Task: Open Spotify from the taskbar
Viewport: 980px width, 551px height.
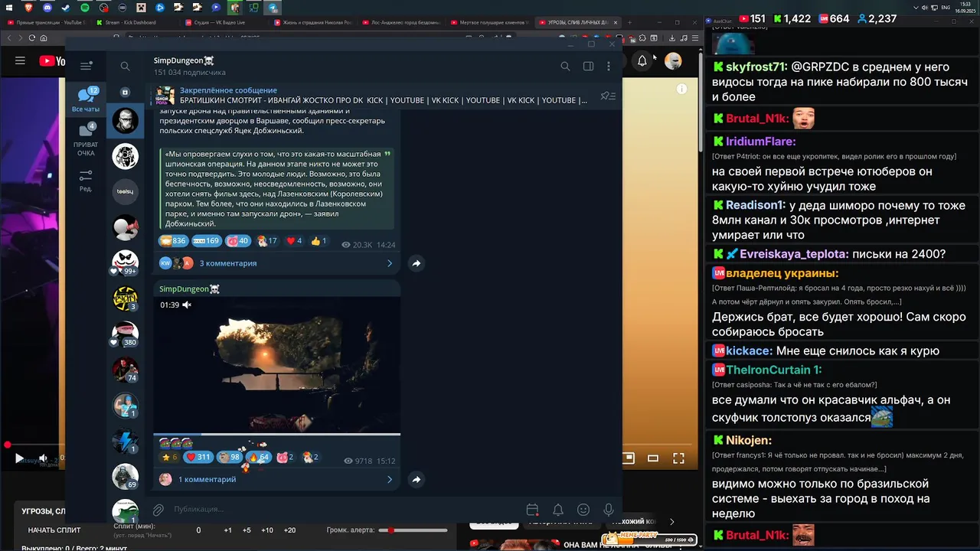Action: (x=84, y=8)
